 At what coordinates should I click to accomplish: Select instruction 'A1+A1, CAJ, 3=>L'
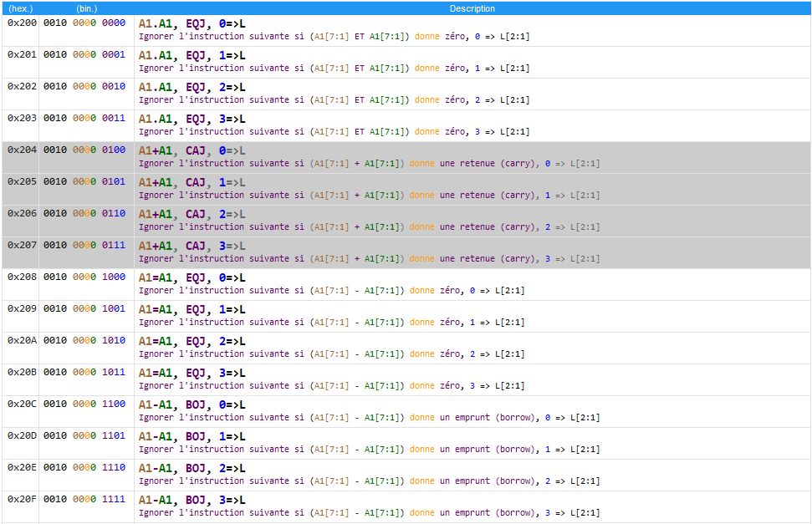pos(192,246)
